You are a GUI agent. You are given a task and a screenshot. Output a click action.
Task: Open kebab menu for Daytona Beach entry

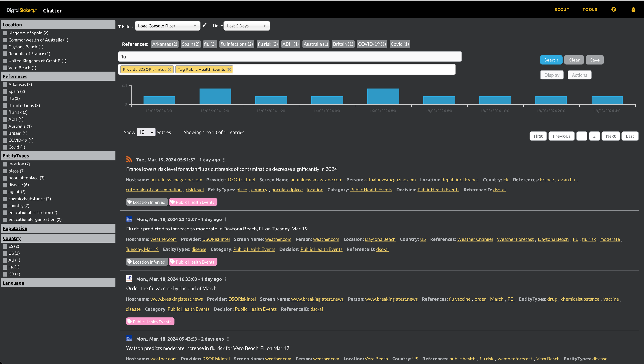226,219
